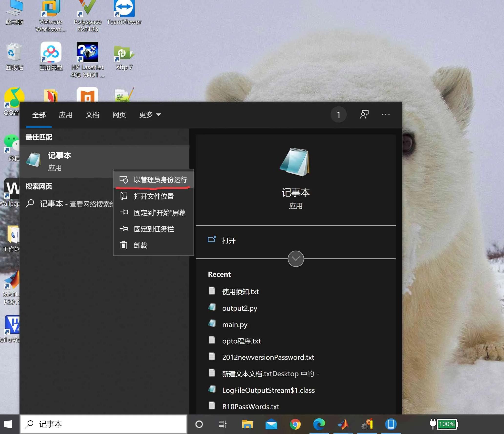Open the search options ellipsis menu
This screenshot has height=434, width=504.
[x=385, y=115]
